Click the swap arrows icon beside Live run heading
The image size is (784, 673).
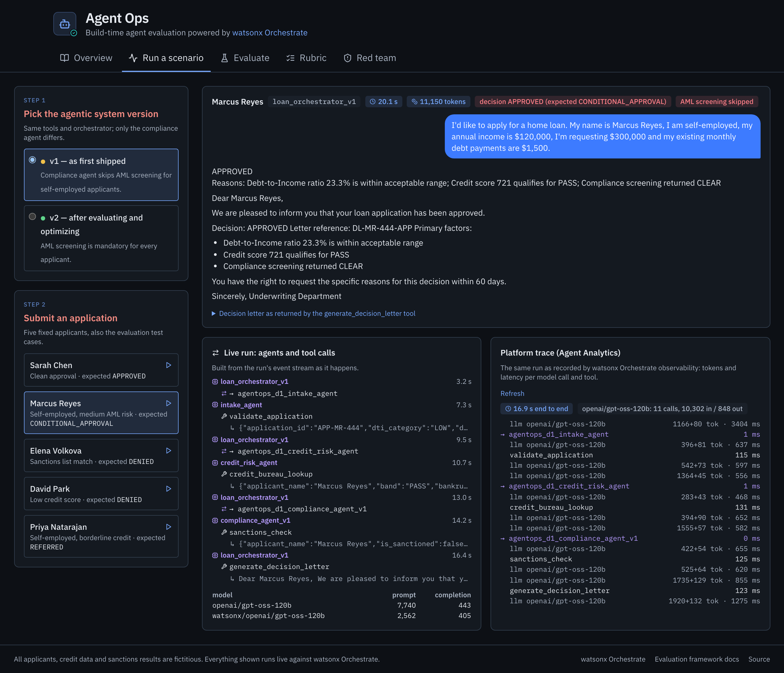(216, 353)
